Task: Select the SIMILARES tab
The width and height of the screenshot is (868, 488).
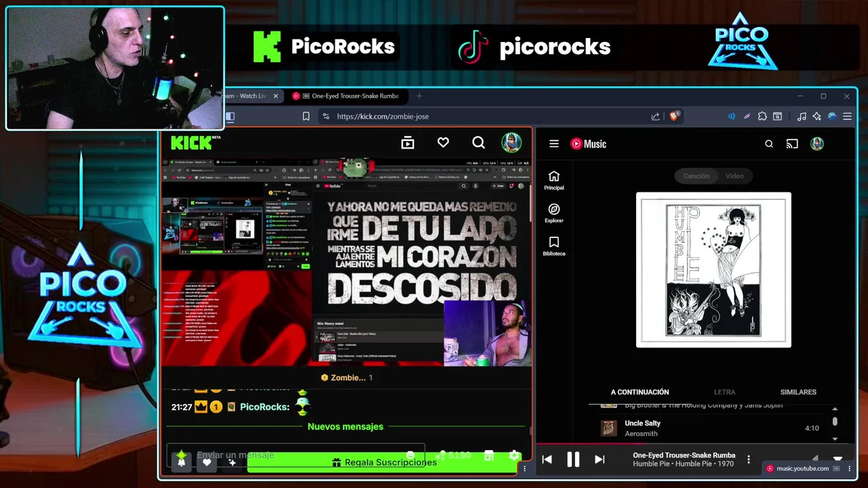Action: (798, 392)
